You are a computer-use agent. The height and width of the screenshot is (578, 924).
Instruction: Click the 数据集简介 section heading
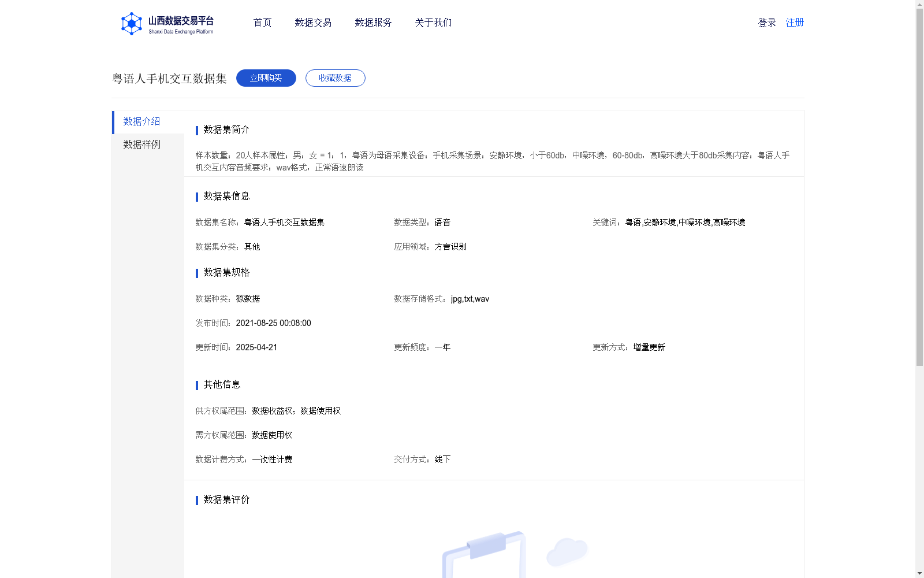226,129
